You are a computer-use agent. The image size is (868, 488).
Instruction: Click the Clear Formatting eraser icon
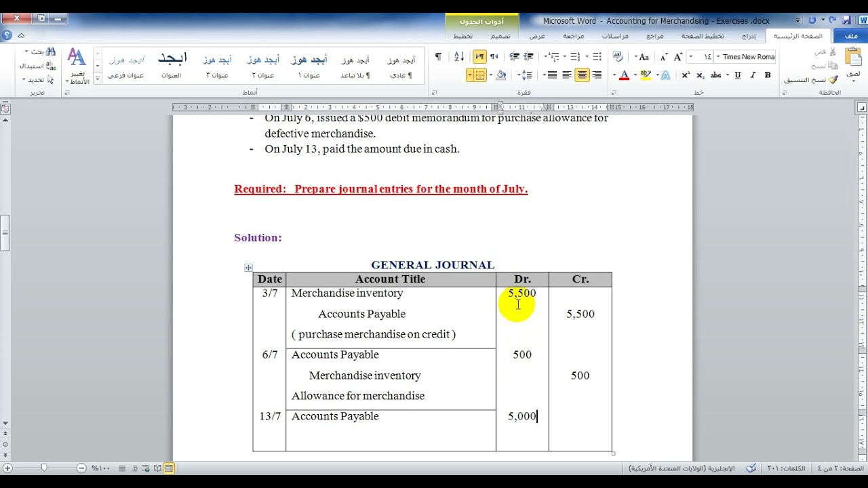(x=618, y=57)
